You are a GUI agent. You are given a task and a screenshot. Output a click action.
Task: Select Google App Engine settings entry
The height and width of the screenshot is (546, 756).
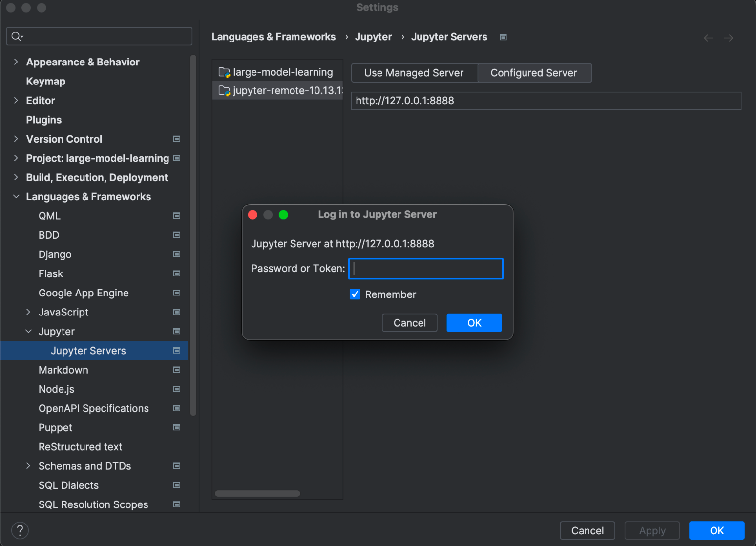[x=84, y=293]
